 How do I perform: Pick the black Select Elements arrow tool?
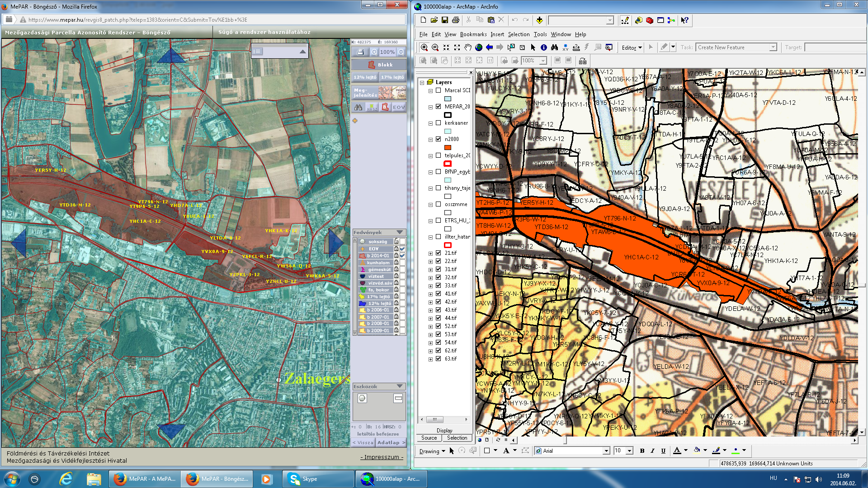coord(533,47)
